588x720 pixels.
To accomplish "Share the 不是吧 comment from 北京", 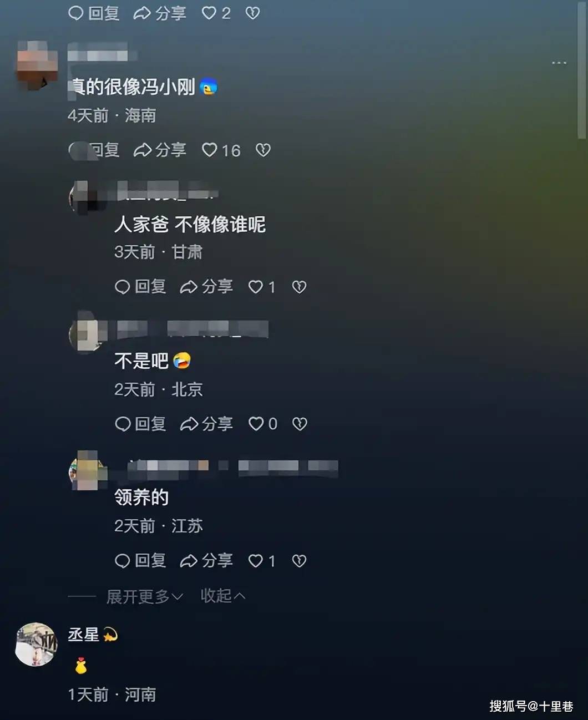I will click(x=206, y=424).
